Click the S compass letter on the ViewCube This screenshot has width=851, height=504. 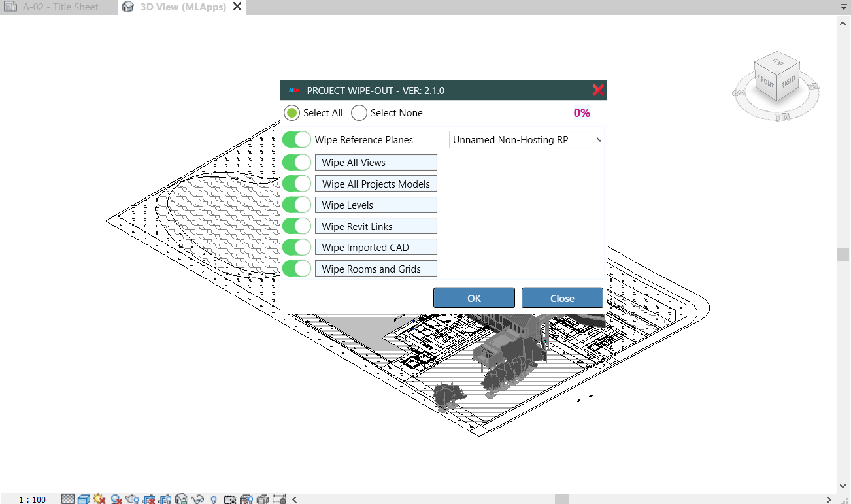tap(737, 93)
